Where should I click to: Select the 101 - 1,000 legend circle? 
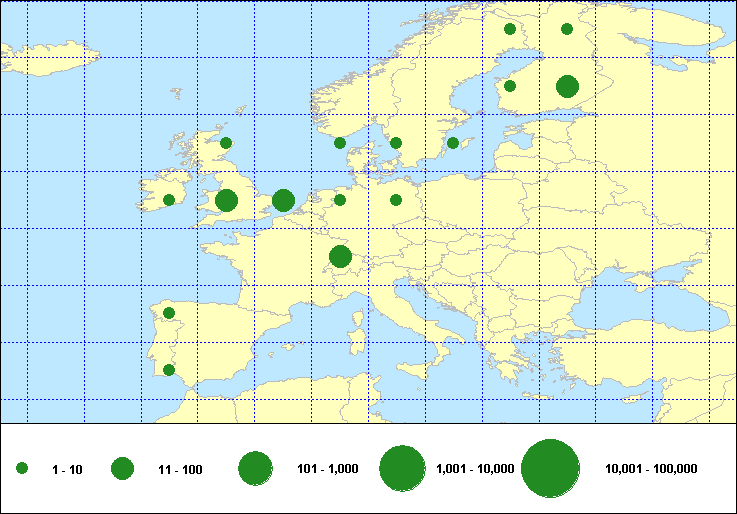coord(256,468)
